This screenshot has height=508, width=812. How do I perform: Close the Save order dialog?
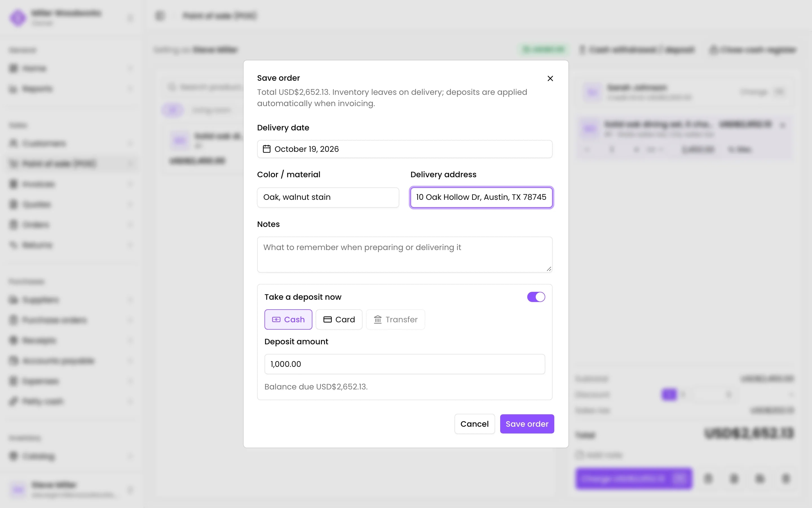tap(550, 78)
